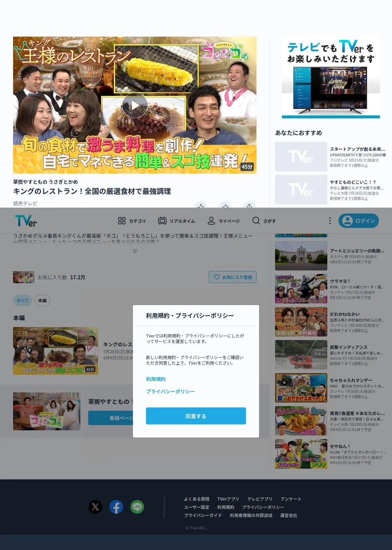Click the 同意する button
Image resolution: width=392 pixels, height=550 pixels.
tap(196, 416)
